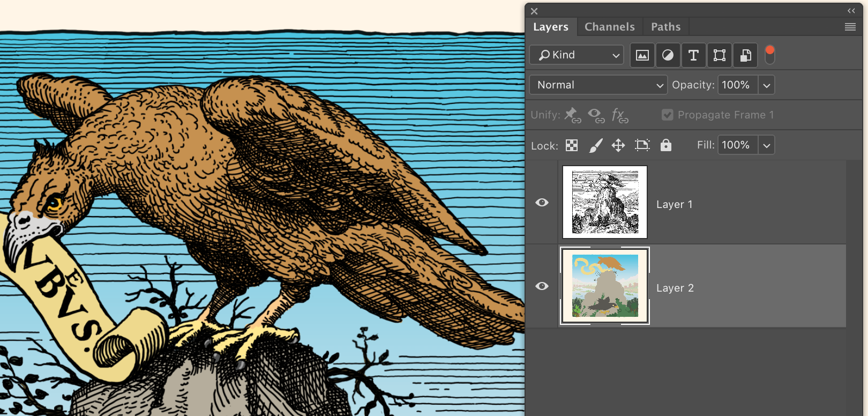The height and width of the screenshot is (416, 868).
Task: Click the Layer 2 name
Action: 675,288
